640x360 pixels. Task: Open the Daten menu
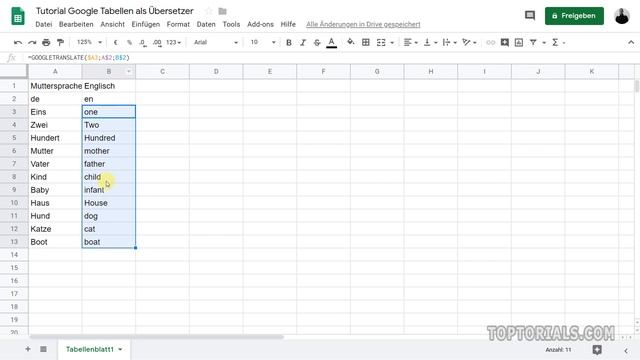click(206, 24)
